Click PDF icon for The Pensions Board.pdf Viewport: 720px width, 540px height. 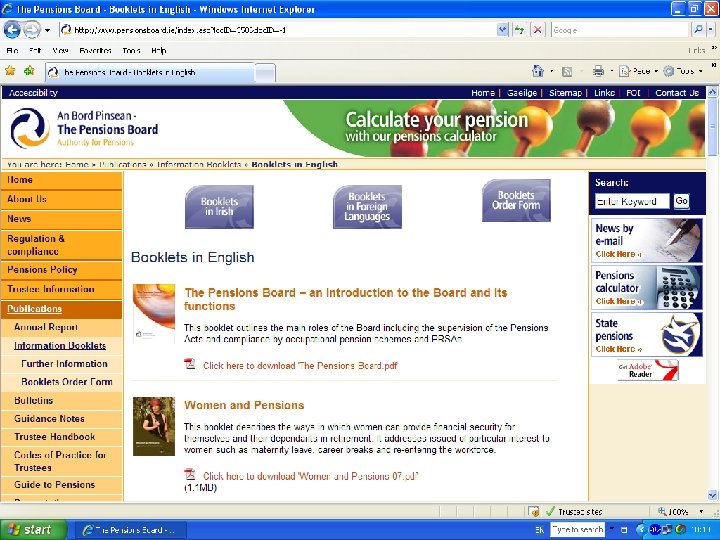[x=190, y=364]
